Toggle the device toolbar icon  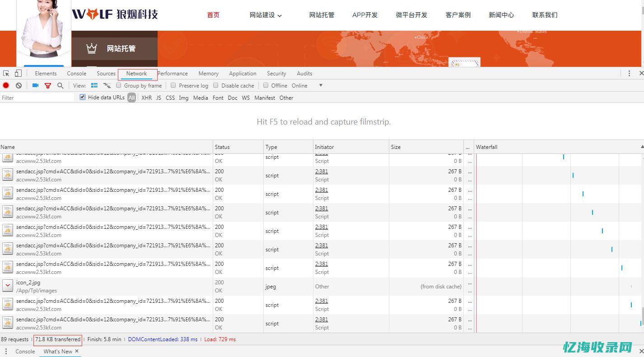tap(18, 73)
